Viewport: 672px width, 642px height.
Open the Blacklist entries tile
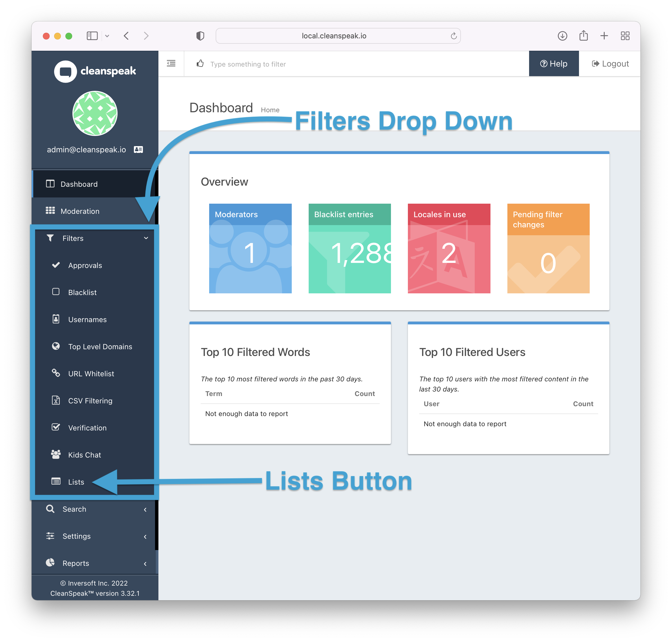point(350,249)
